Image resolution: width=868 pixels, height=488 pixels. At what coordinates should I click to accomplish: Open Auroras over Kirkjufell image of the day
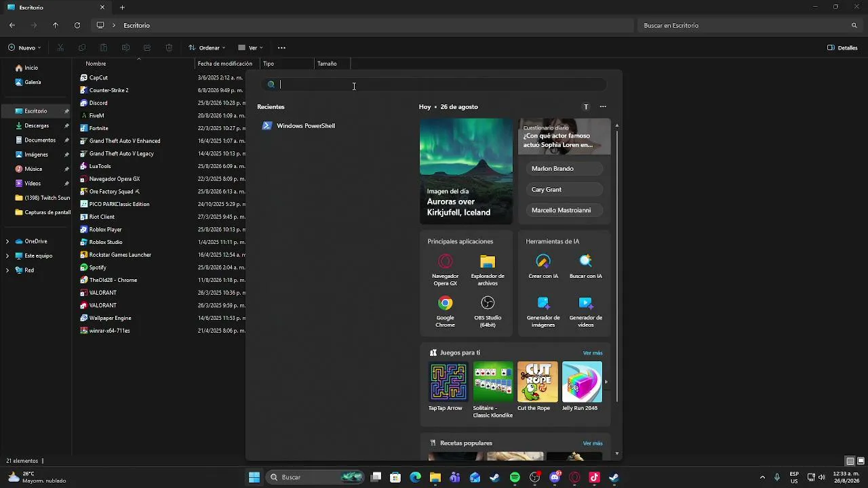[x=467, y=171]
